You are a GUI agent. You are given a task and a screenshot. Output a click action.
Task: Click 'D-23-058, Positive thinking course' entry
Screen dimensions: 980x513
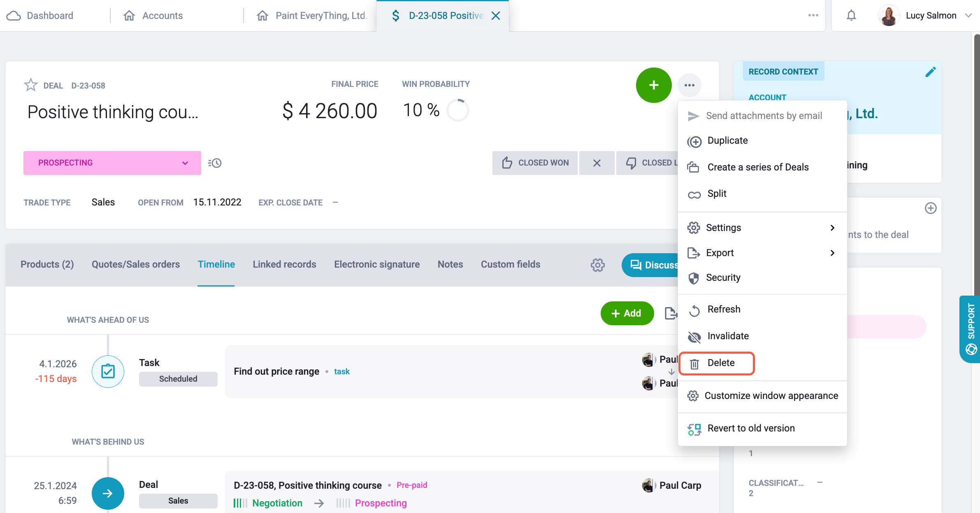coord(308,485)
